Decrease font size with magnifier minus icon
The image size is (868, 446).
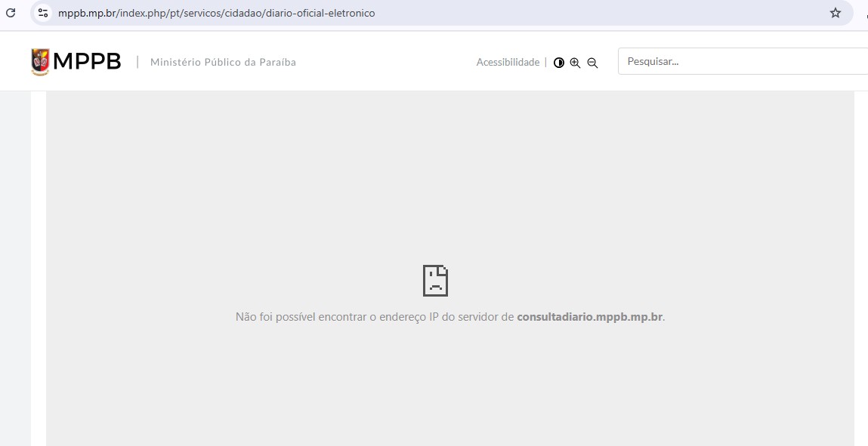tap(592, 63)
